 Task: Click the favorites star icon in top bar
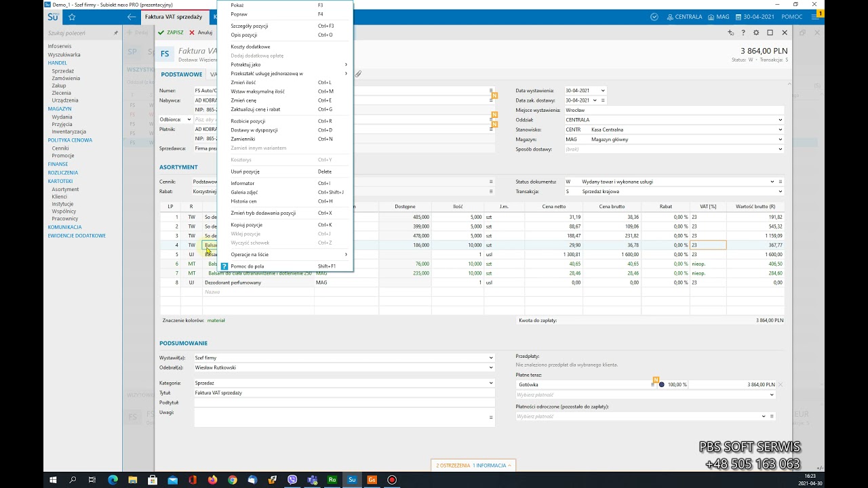pos(72,17)
